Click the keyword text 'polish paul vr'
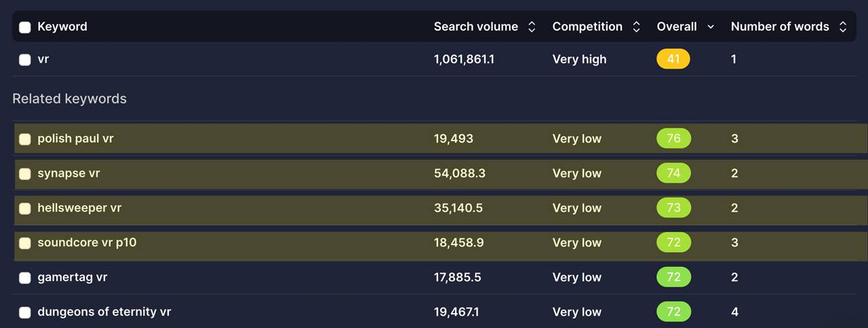868x328 pixels. point(75,139)
